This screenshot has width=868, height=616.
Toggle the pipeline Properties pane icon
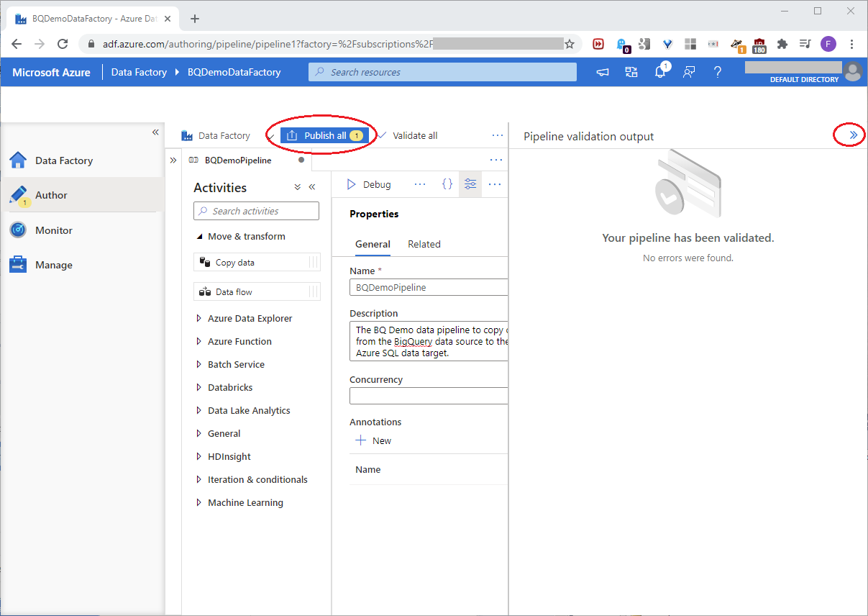470,184
